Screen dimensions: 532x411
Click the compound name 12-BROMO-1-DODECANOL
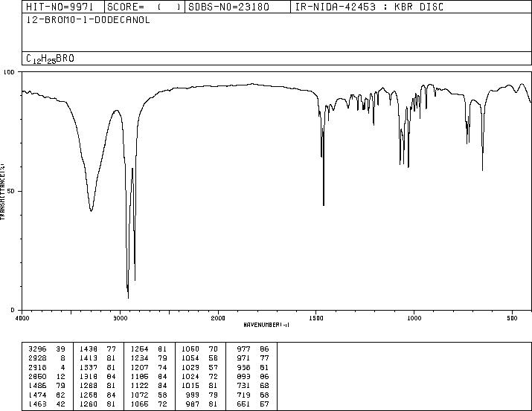tap(89, 20)
